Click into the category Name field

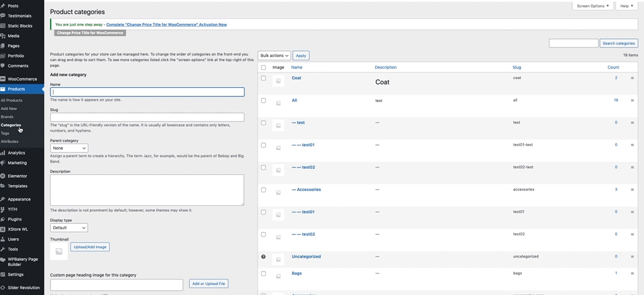tap(147, 92)
